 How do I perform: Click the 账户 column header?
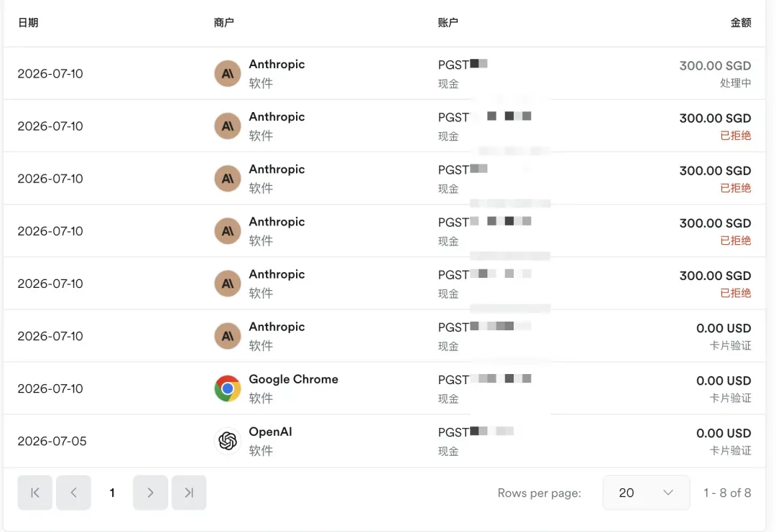pyautogui.click(x=448, y=23)
